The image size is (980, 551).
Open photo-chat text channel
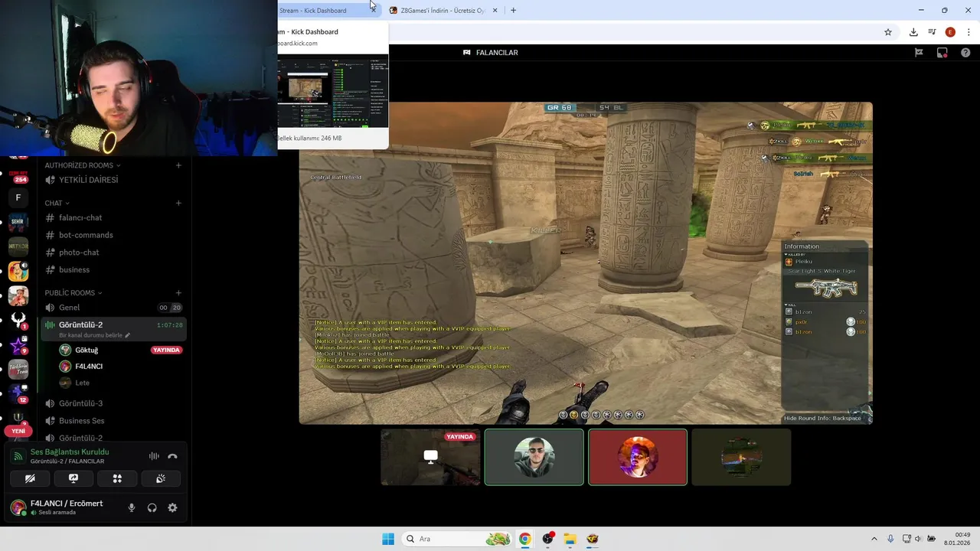pos(113,253)
